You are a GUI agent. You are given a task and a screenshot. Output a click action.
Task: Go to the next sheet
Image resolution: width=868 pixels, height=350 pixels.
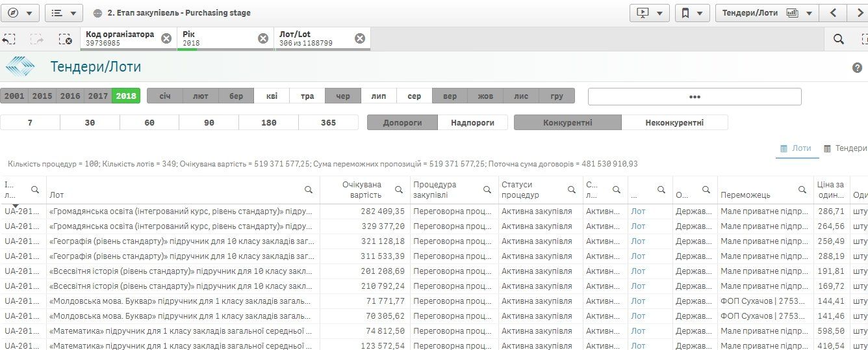[x=859, y=12]
